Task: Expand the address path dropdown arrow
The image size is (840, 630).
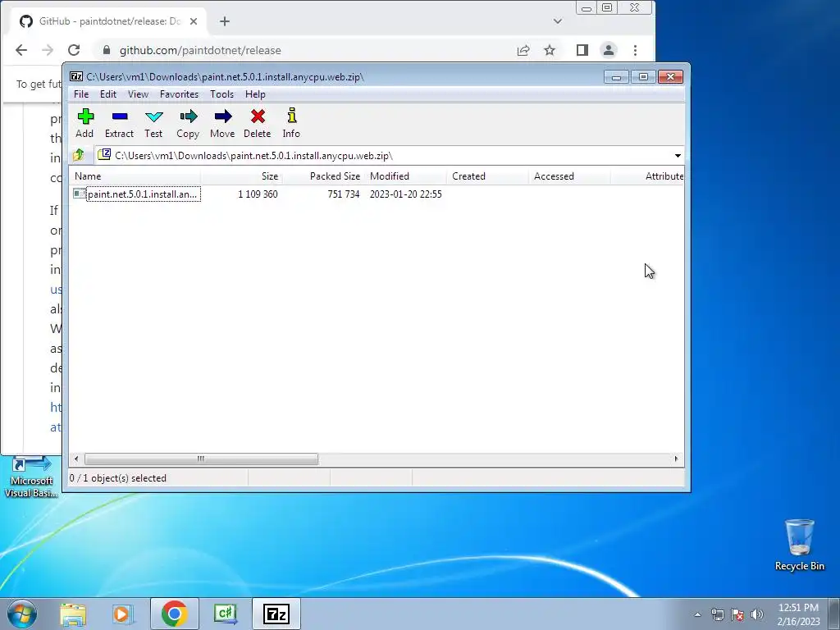Action: point(678,155)
